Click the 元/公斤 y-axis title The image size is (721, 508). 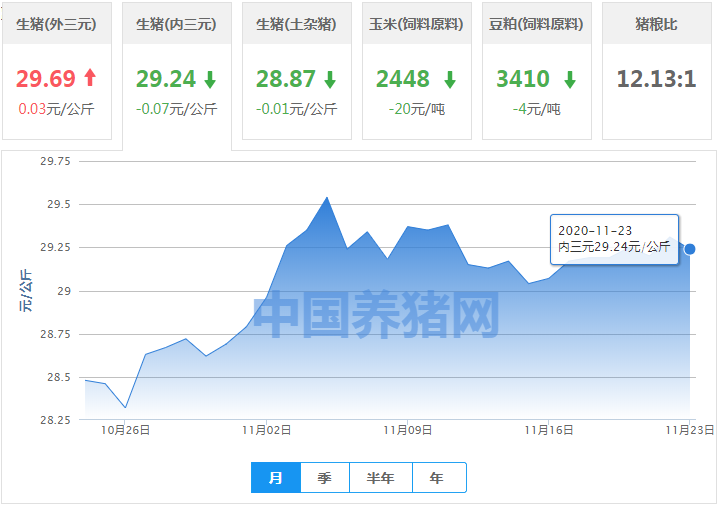26,291
